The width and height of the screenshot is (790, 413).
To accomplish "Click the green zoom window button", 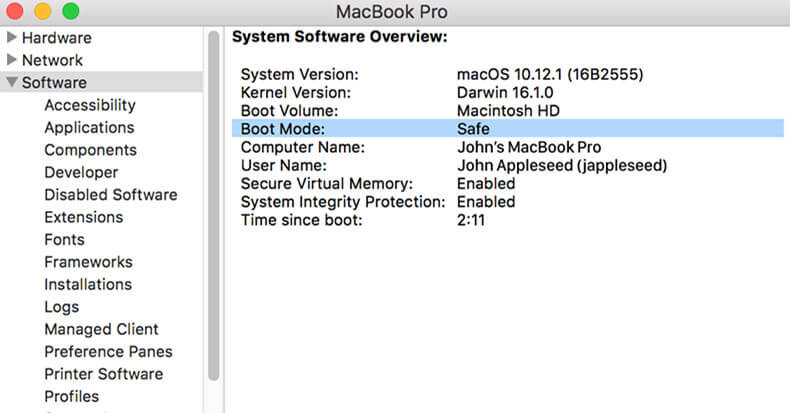I will [71, 11].
